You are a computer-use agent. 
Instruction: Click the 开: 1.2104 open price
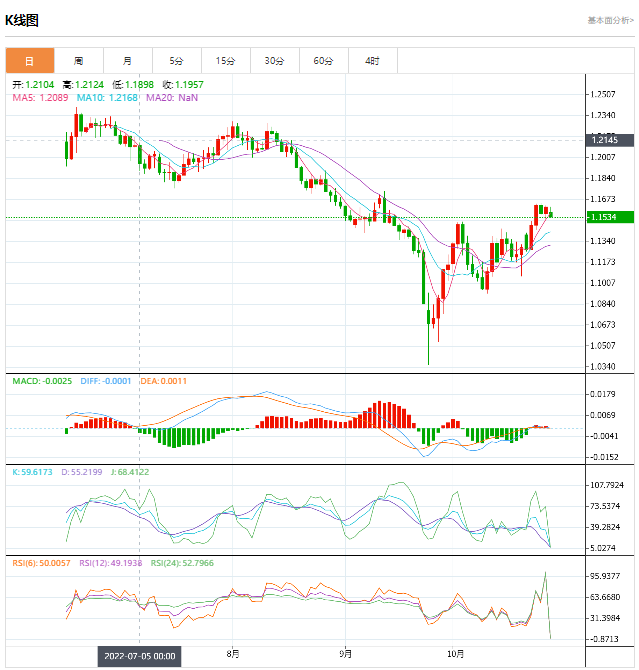tap(33, 85)
